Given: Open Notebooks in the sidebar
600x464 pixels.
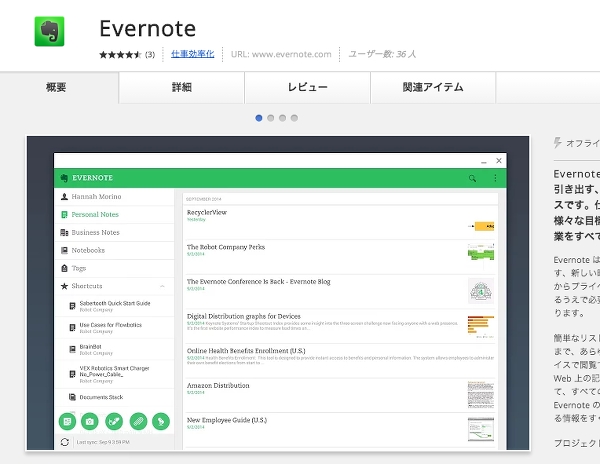Looking at the screenshot, I should point(114,251).
